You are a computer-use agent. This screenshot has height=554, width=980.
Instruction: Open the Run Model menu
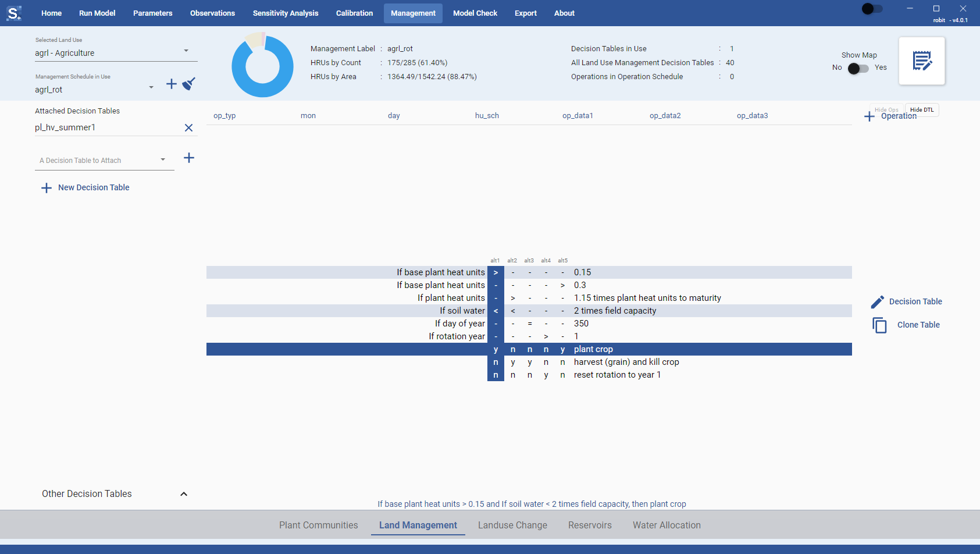(97, 13)
